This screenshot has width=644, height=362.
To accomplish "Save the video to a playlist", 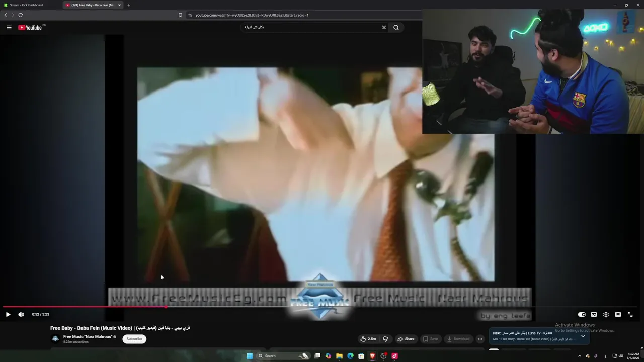I will pyautogui.click(x=430, y=339).
